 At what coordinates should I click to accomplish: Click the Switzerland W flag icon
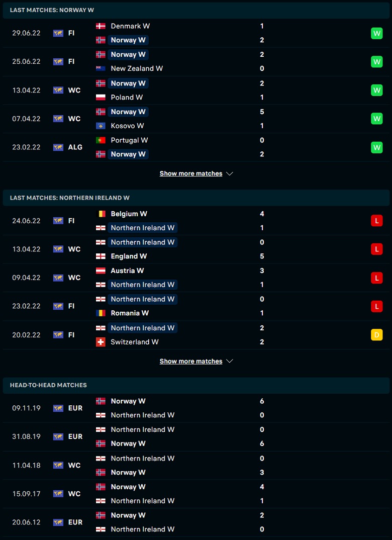pyautogui.click(x=101, y=342)
